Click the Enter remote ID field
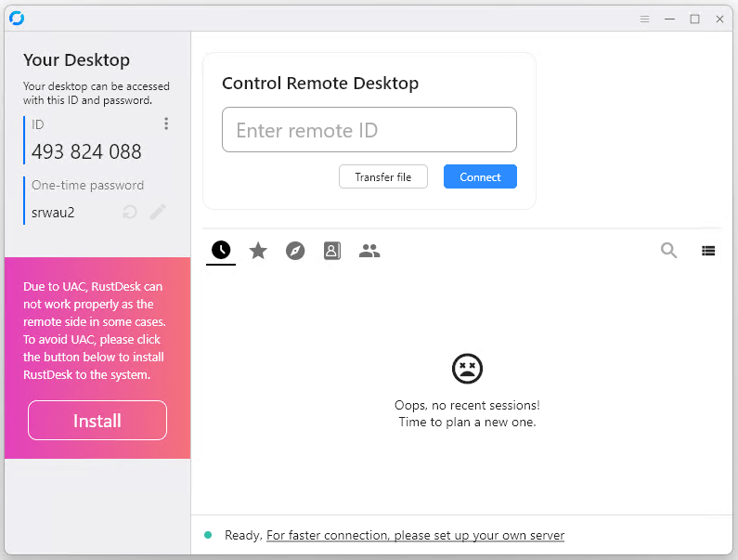Screen dimensions: 738x560 pyautogui.click(x=369, y=129)
